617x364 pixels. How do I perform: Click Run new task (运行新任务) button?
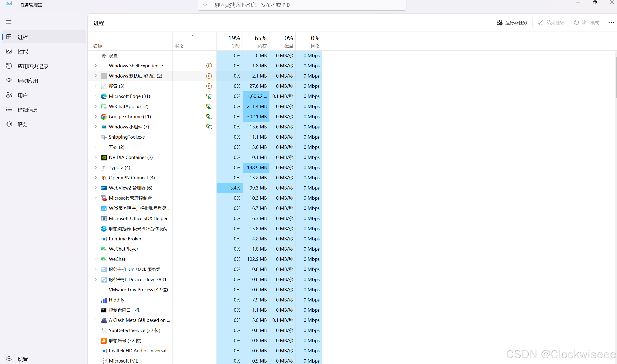tap(512, 23)
